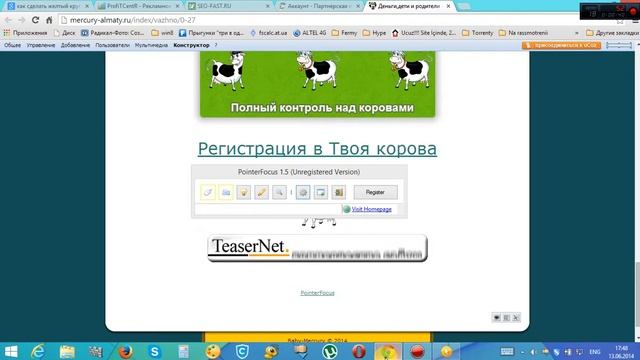Open Skype from the taskbar

[x=155, y=351]
